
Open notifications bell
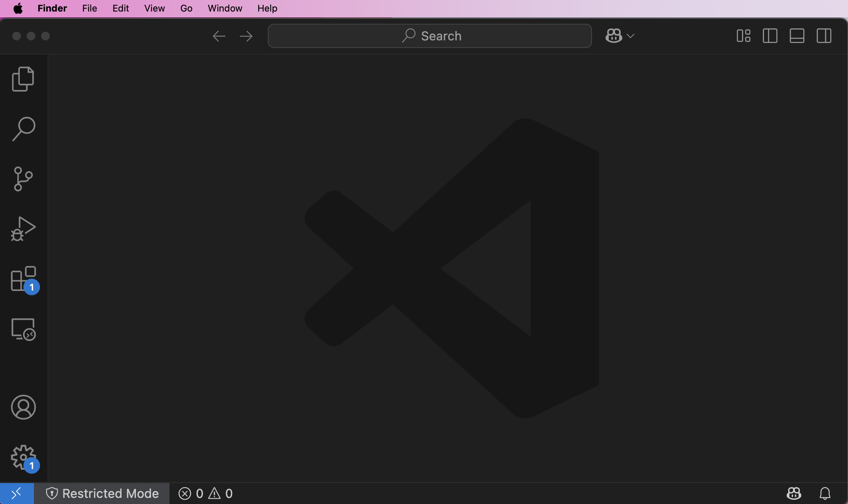tap(825, 494)
